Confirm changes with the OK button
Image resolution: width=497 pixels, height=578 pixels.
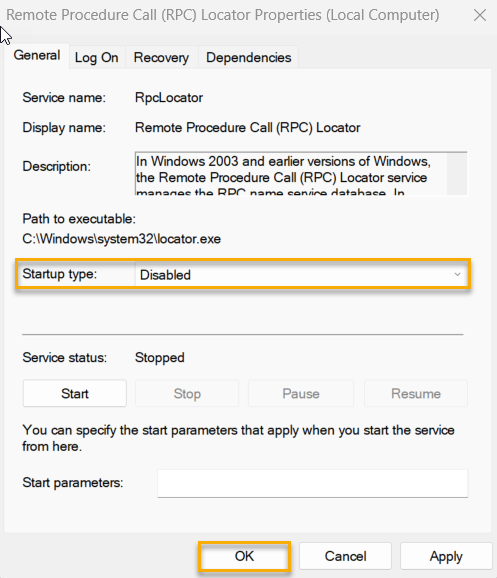click(x=244, y=556)
